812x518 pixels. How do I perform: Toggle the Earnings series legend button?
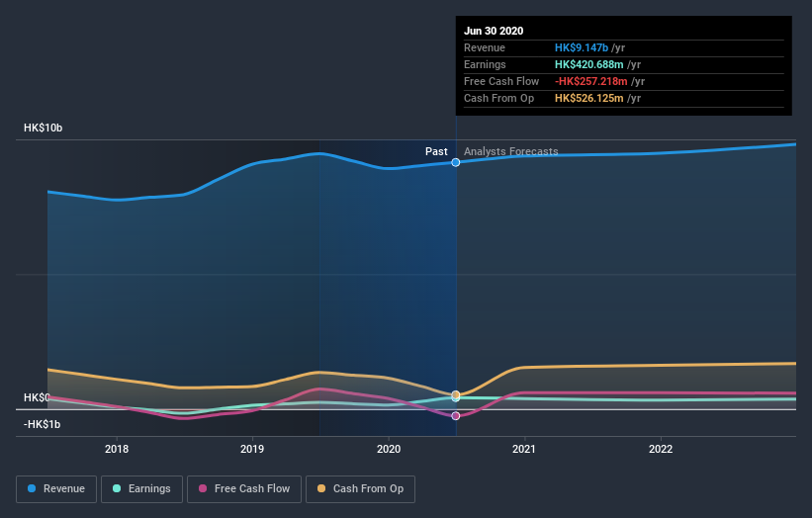pos(141,489)
